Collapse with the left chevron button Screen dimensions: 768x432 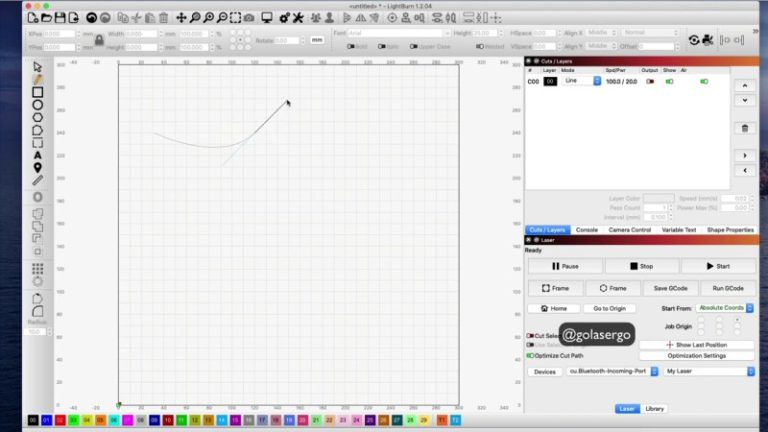click(745, 170)
